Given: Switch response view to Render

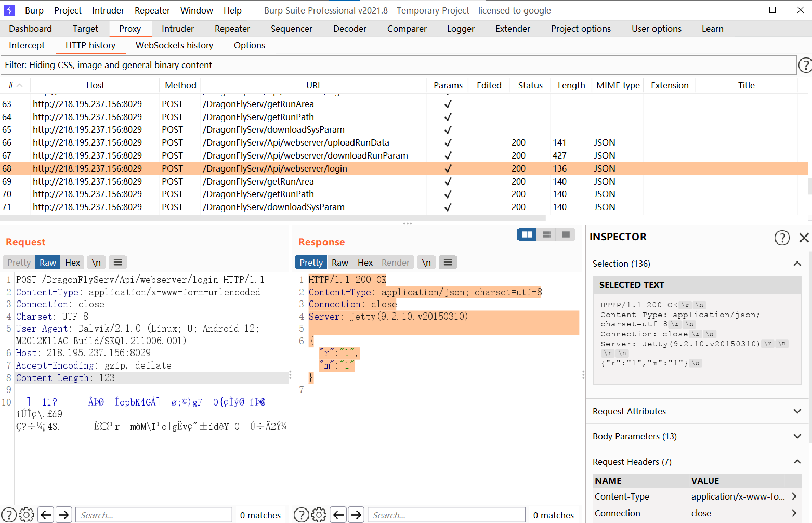Looking at the screenshot, I should (396, 263).
